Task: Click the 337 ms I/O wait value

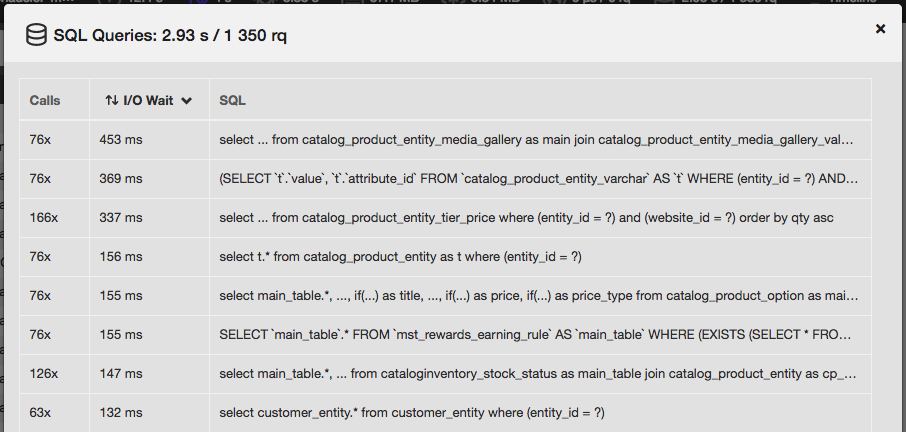Action: point(121,218)
